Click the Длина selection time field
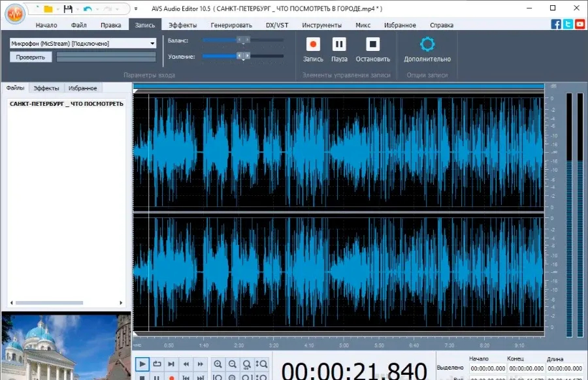This screenshot has height=380, width=588. point(564,368)
